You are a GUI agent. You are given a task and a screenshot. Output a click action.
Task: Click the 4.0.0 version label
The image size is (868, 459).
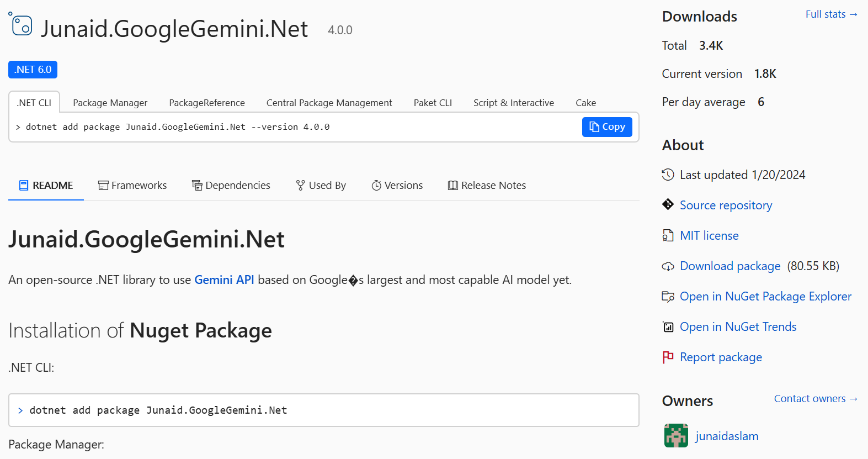pyautogui.click(x=340, y=30)
